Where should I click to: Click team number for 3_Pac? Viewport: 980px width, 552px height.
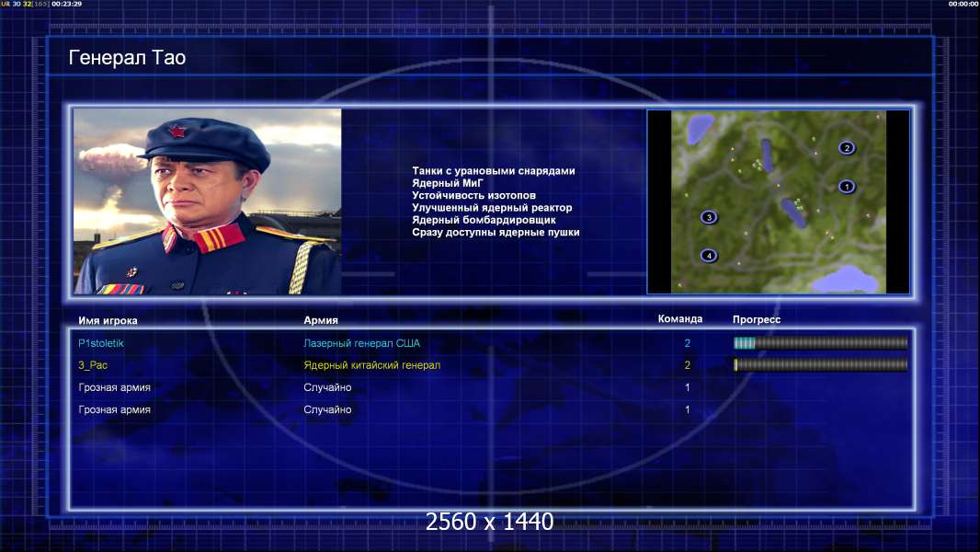point(687,365)
